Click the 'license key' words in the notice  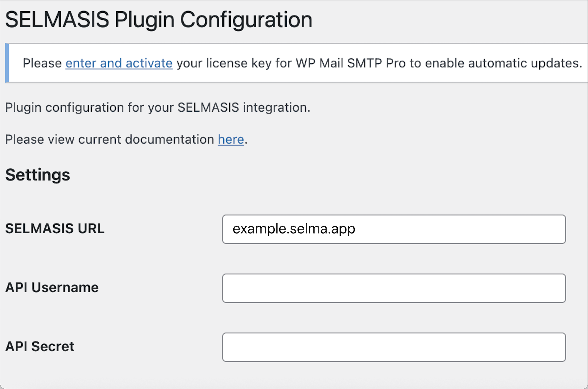(239, 63)
